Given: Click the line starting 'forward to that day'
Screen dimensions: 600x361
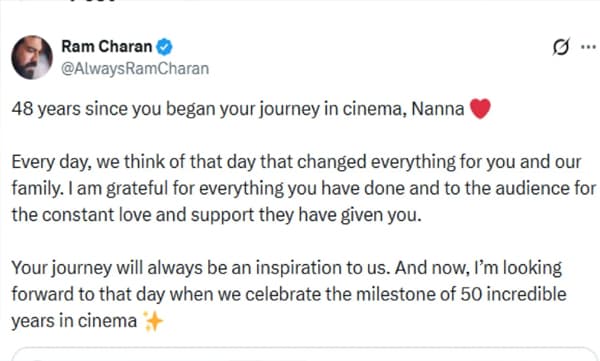Looking at the screenshot, I should tap(289, 294).
